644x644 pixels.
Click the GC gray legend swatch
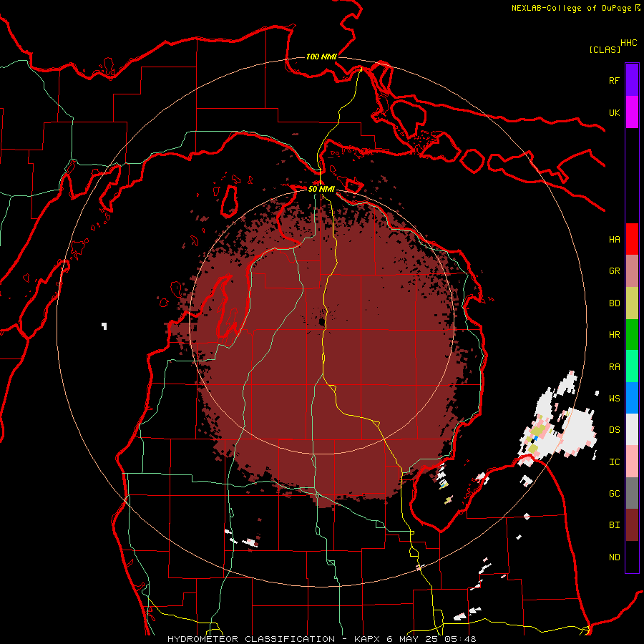(632, 493)
